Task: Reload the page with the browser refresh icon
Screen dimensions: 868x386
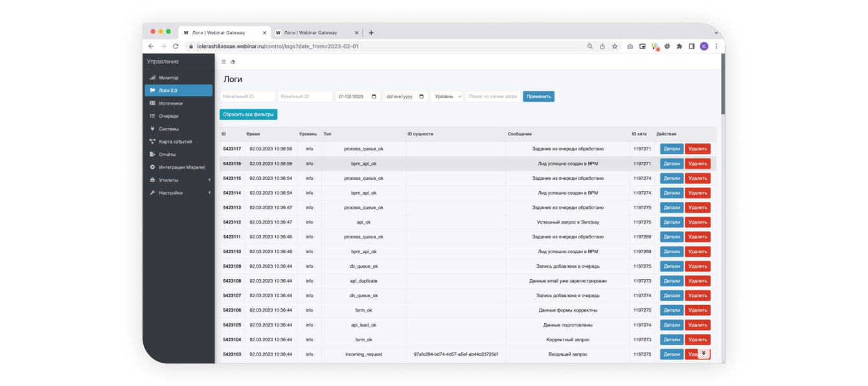Action: (x=176, y=46)
